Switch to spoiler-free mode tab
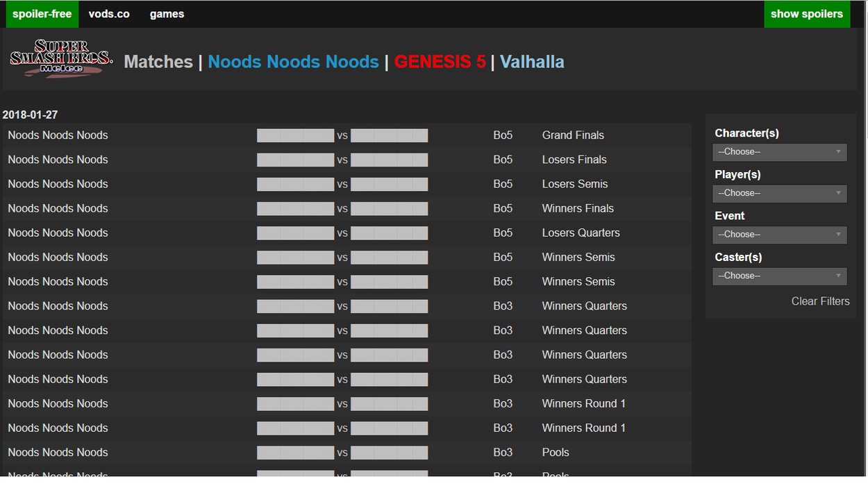Screen dimensions: 868x488 pos(42,14)
